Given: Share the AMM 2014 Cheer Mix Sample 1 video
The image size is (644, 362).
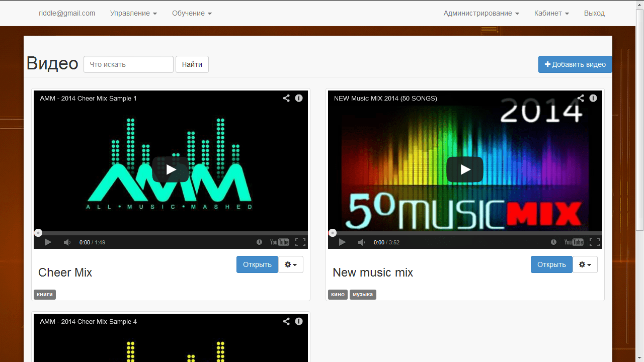Looking at the screenshot, I should click(x=286, y=98).
